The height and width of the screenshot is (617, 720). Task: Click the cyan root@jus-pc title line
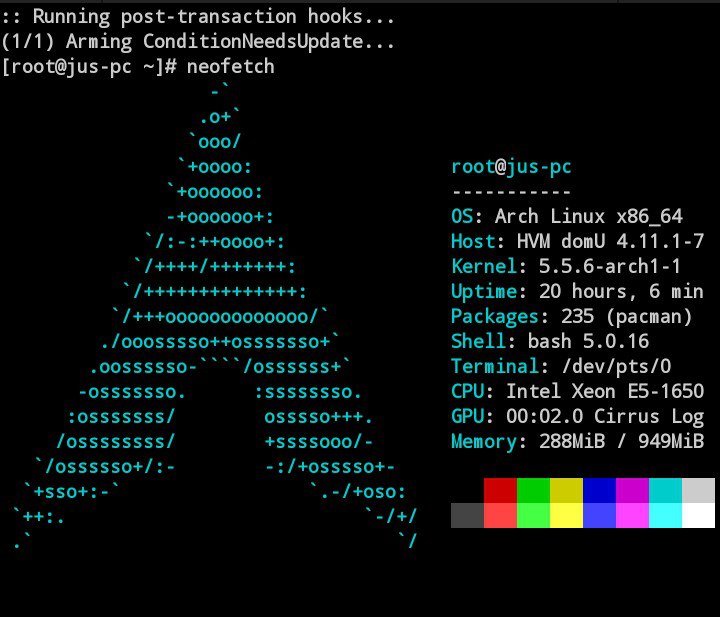click(511, 167)
